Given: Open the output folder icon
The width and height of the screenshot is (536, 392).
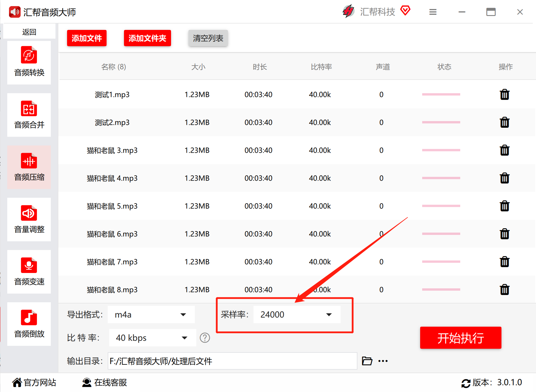Looking at the screenshot, I should pyautogui.click(x=367, y=361).
